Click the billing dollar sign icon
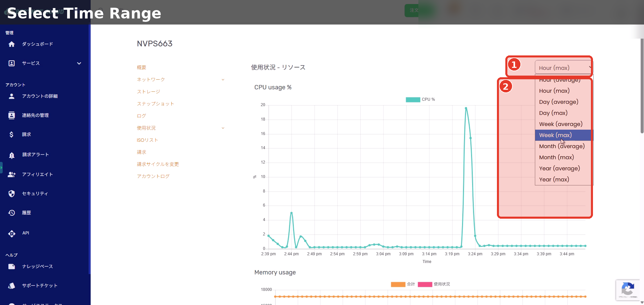The image size is (644, 305). tap(12, 134)
